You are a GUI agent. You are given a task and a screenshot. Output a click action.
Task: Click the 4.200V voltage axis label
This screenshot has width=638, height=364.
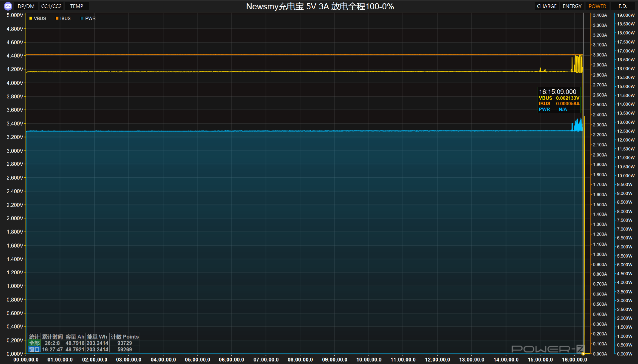tap(15, 69)
